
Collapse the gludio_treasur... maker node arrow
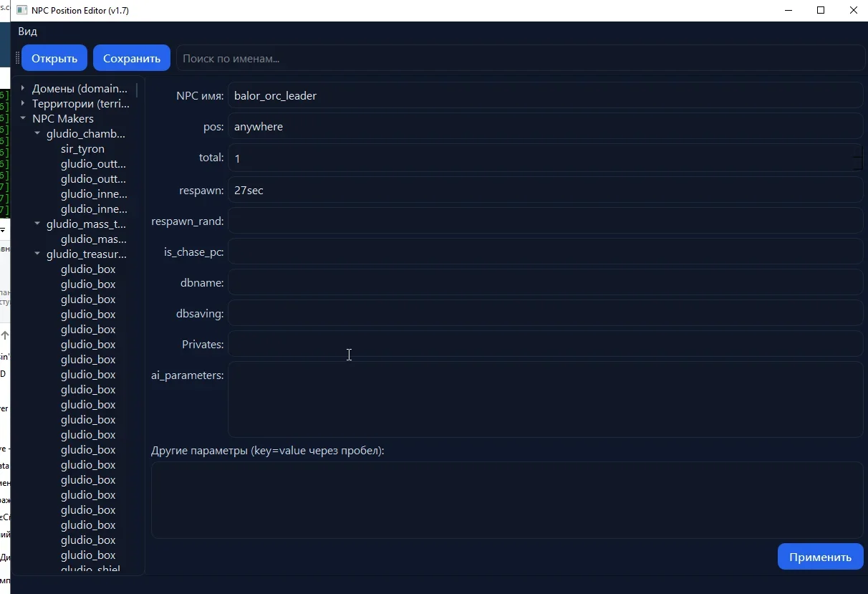pyautogui.click(x=37, y=254)
